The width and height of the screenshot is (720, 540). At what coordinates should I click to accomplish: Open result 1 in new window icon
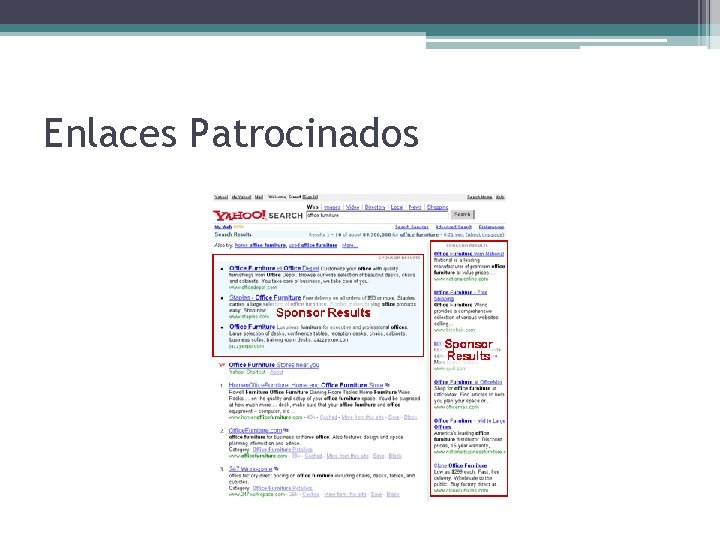[388, 385]
